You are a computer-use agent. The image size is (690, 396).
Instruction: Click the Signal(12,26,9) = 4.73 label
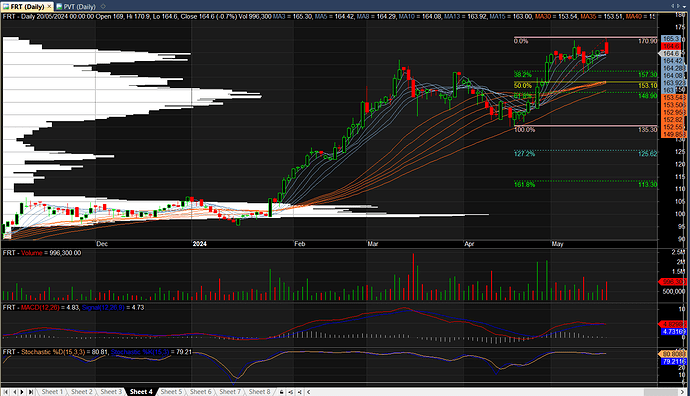tap(113, 308)
